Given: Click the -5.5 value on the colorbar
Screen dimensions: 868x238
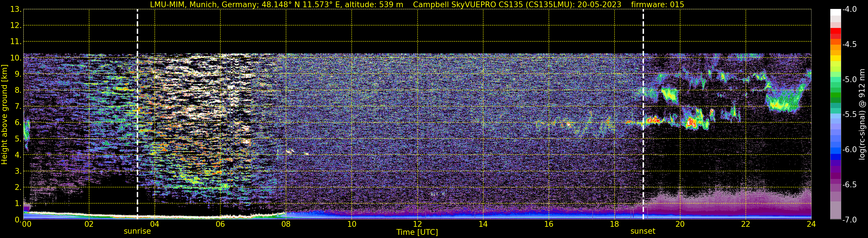Looking at the screenshot, I should 850,115.
